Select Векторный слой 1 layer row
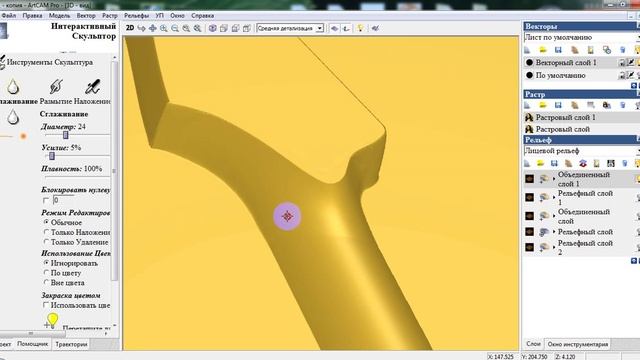 click(581, 62)
